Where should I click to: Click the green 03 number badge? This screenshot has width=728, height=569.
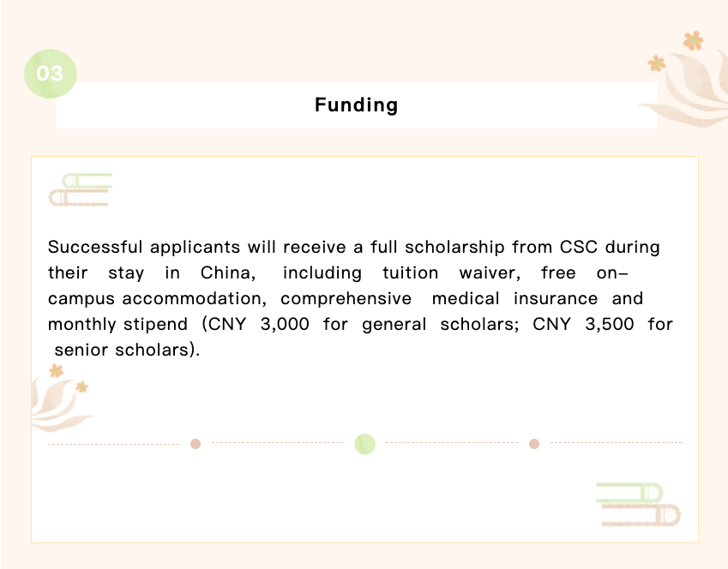click(51, 74)
